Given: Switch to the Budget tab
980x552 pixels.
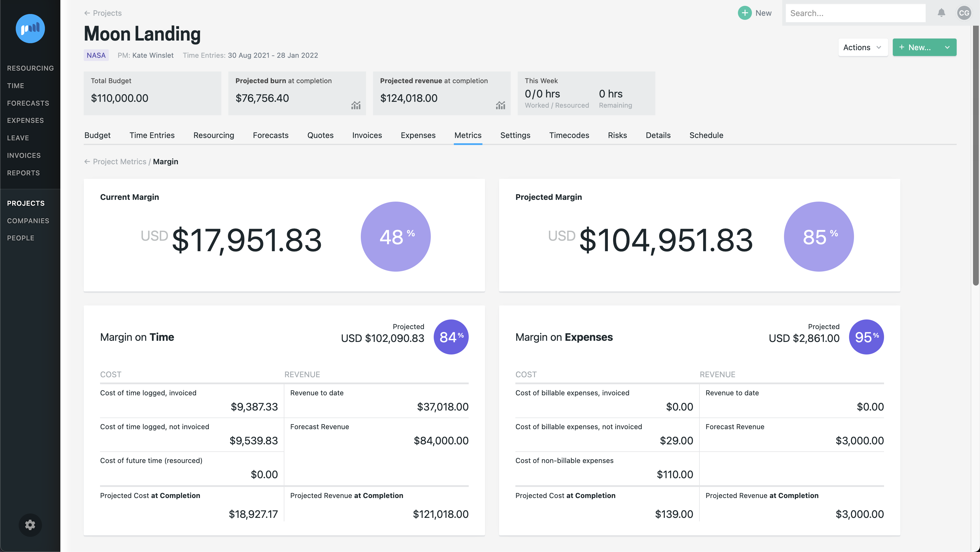Looking at the screenshot, I should pyautogui.click(x=97, y=135).
